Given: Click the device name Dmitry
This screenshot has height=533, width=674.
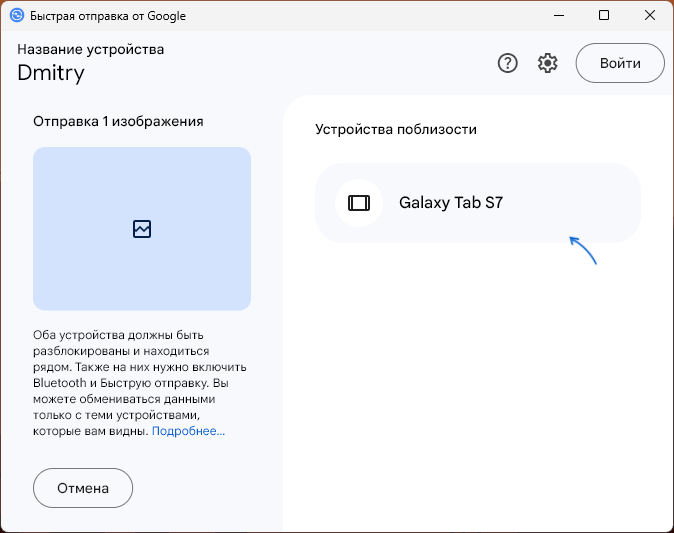Looking at the screenshot, I should (51, 72).
